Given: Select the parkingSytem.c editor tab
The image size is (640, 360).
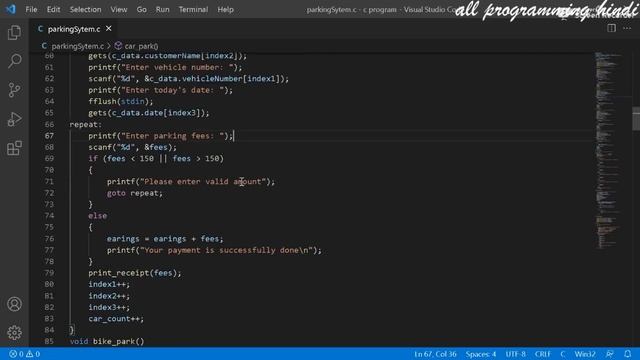Looking at the screenshot, I should (x=74, y=29).
